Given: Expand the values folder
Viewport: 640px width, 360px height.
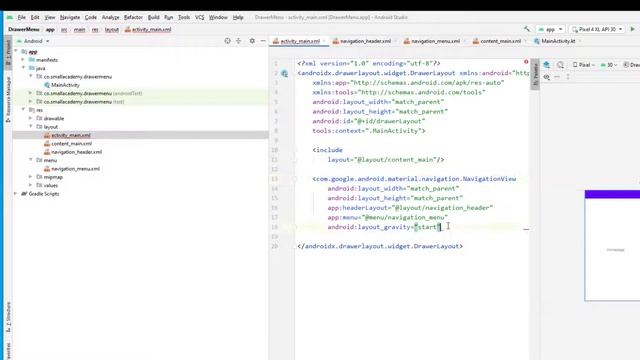Looking at the screenshot, I should (x=31, y=185).
